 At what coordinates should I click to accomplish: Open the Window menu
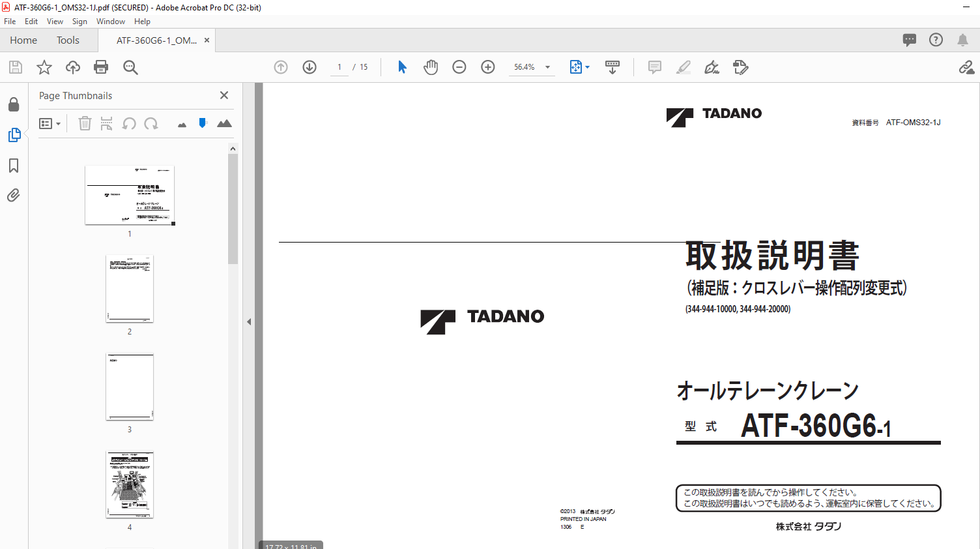[x=111, y=22]
